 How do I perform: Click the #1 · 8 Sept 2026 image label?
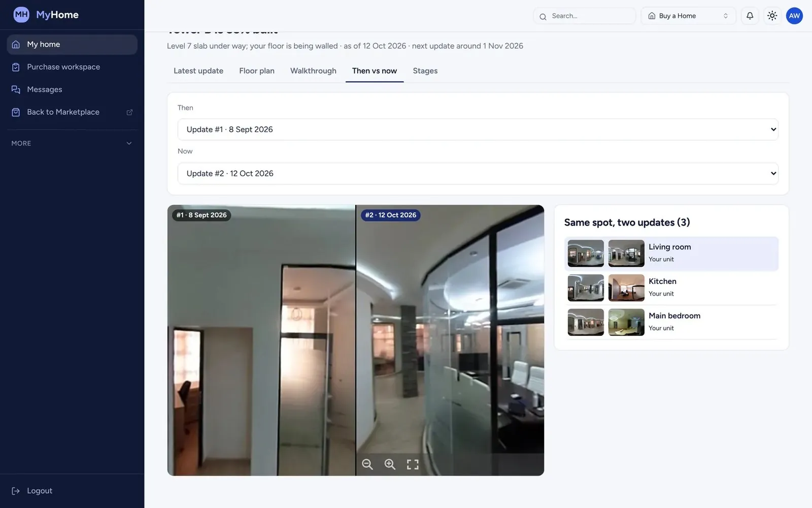(x=201, y=215)
